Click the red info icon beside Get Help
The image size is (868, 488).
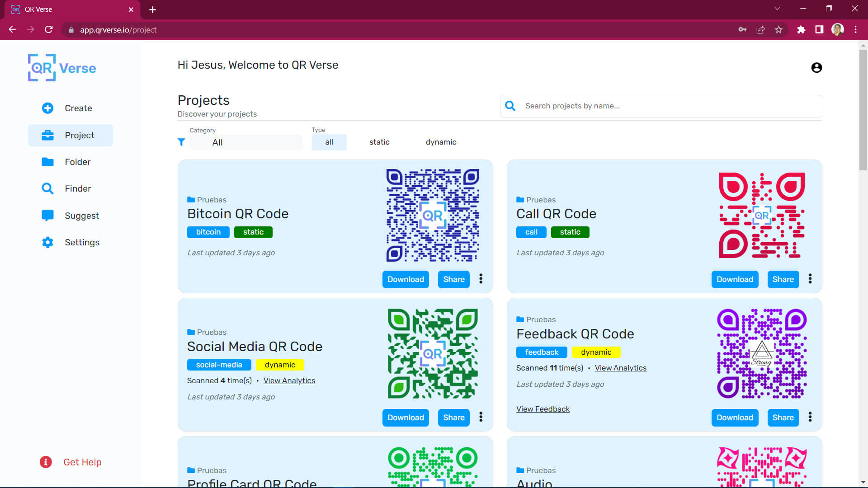[46, 462]
